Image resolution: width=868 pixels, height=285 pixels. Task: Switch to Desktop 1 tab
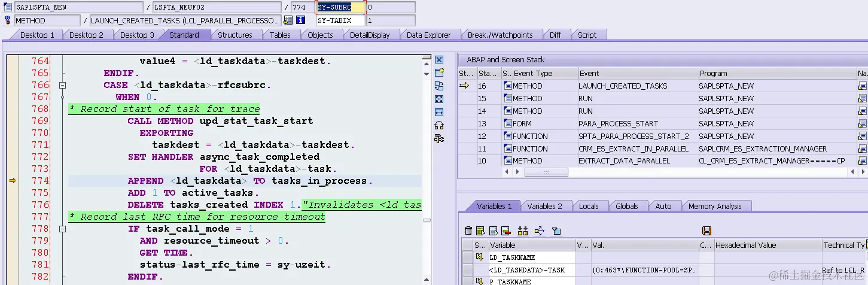tap(37, 35)
